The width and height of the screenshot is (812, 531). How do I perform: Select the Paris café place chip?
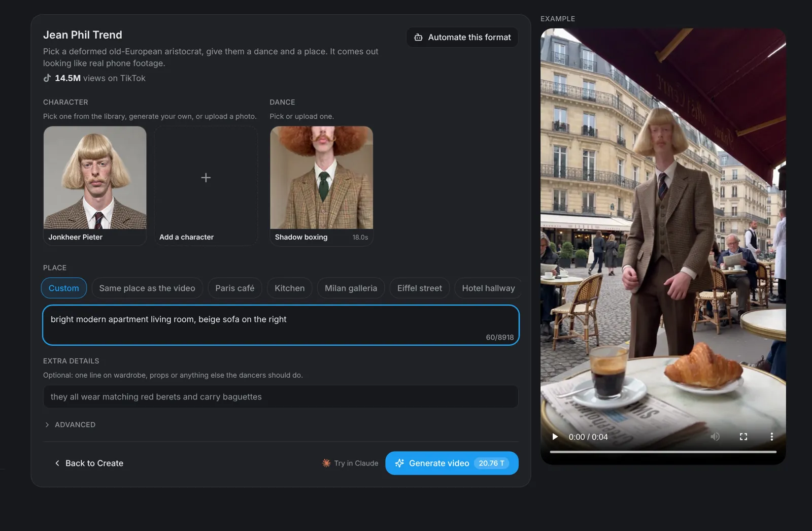pos(235,288)
